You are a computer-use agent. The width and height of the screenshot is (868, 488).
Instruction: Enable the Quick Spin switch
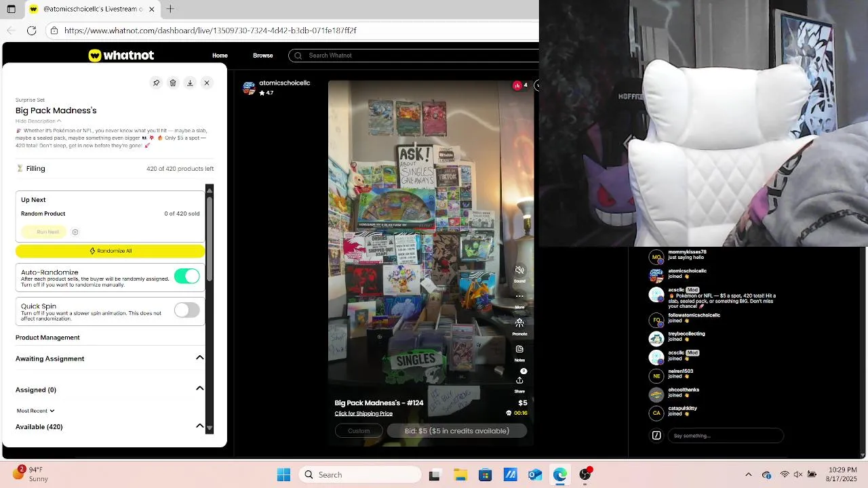click(x=186, y=310)
